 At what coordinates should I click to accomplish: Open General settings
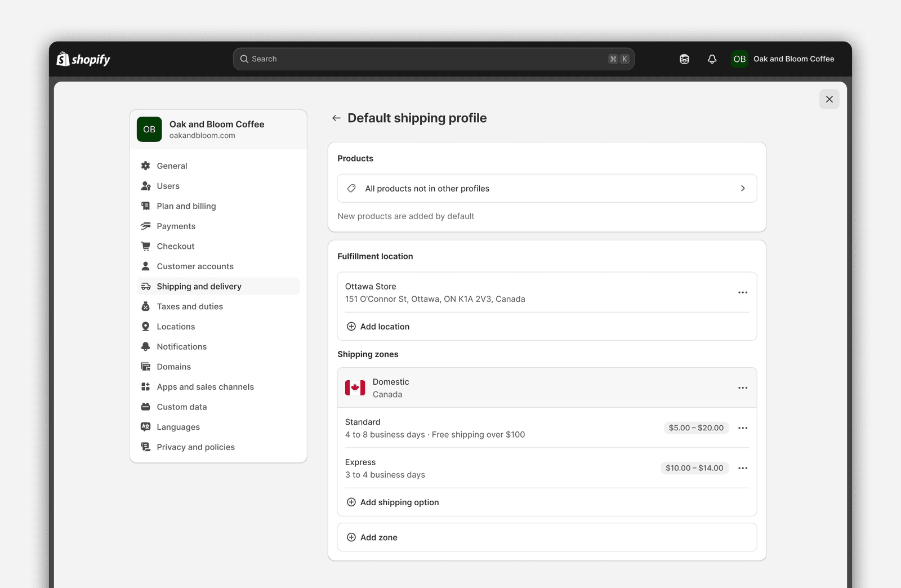pyautogui.click(x=218, y=166)
